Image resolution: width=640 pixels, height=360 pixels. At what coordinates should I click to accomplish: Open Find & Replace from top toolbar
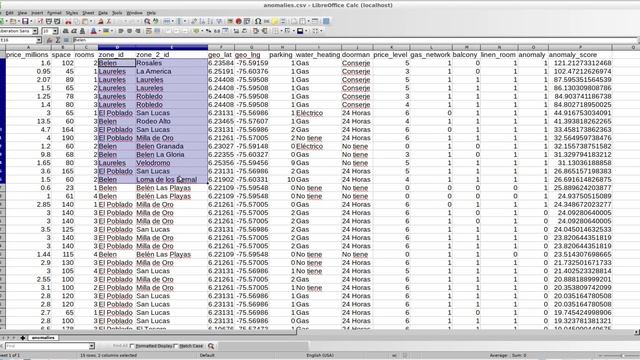pos(147,21)
